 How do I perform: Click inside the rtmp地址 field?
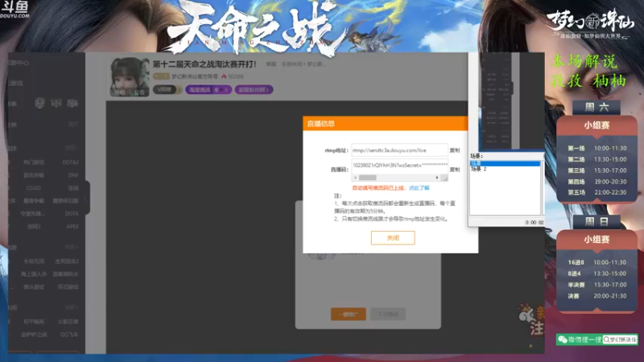(399, 150)
